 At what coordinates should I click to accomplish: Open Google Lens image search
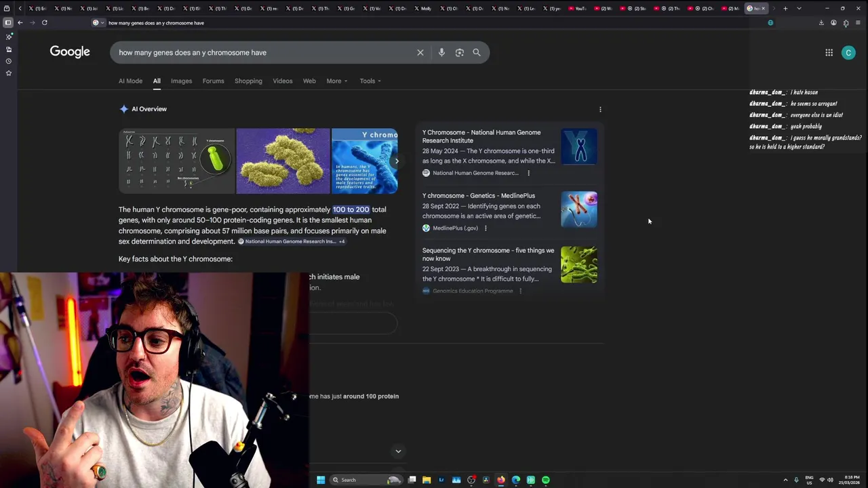tap(459, 52)
